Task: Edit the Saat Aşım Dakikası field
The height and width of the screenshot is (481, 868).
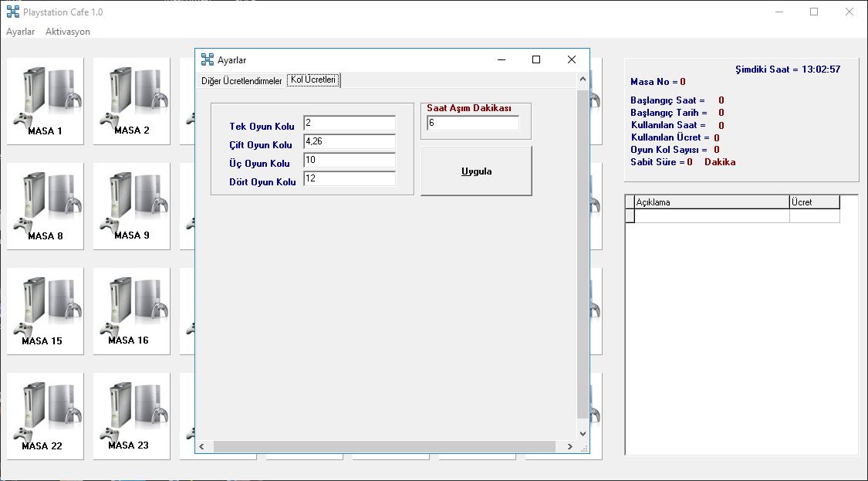Action: tap(473, 123)
